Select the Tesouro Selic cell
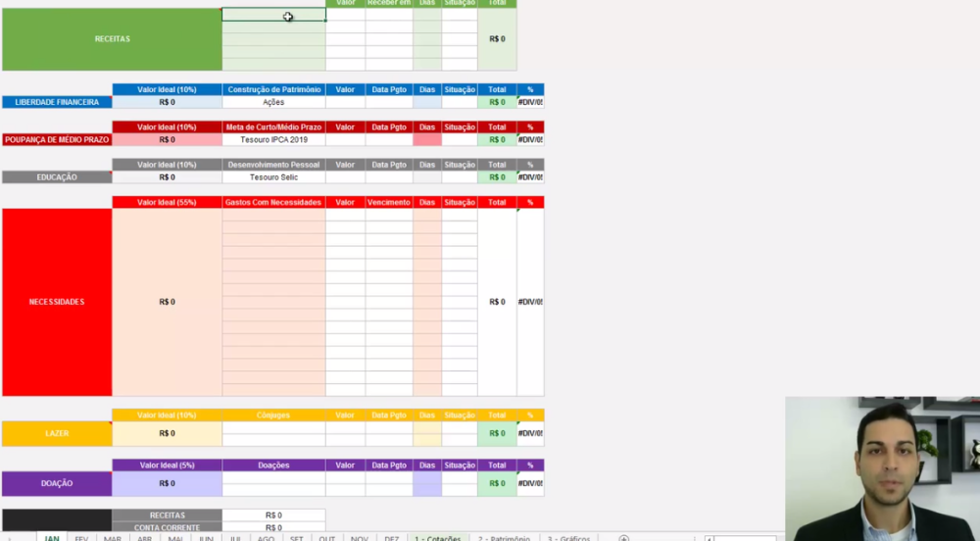 tap(273, 177)
